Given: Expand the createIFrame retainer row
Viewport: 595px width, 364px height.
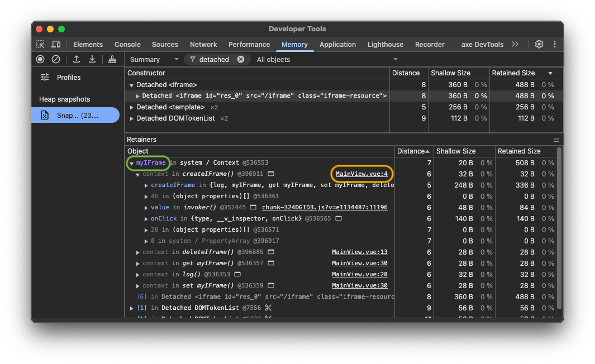Looking at the screenshot, I should pos(146,186).
